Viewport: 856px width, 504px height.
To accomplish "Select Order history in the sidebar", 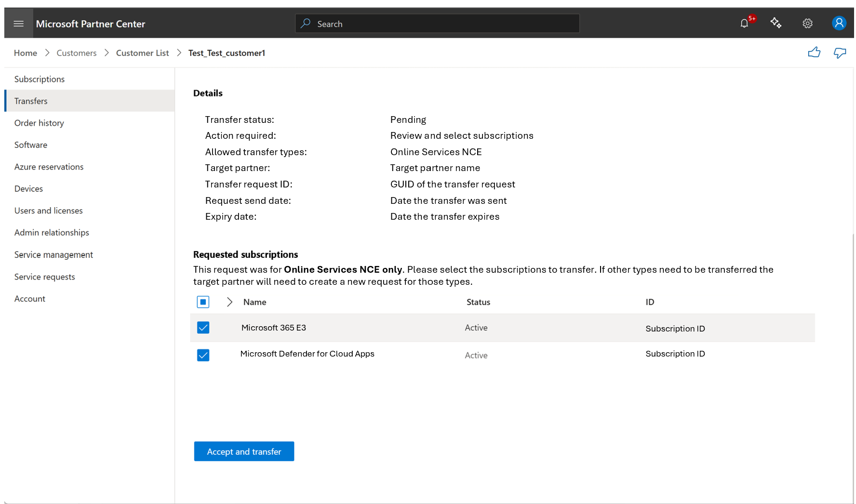I will (39, 123).
